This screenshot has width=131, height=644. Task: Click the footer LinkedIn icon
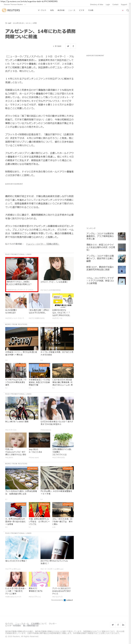(123, 625)
